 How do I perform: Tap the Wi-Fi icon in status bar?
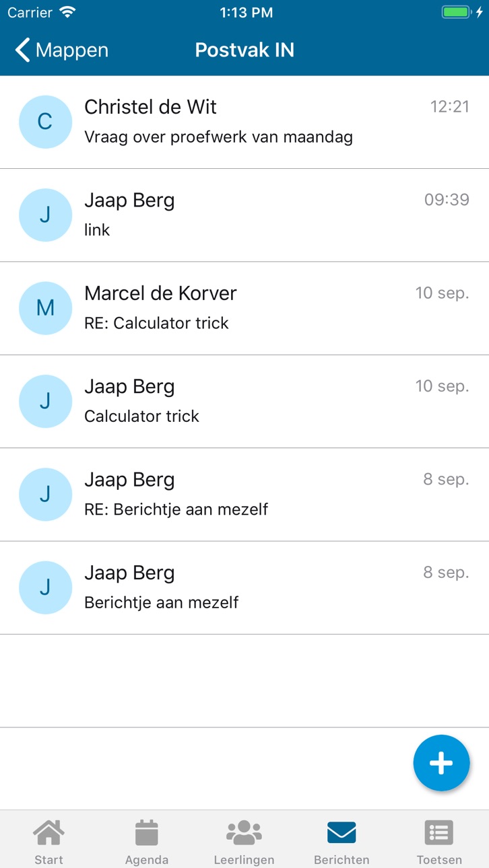pos(67,12)
